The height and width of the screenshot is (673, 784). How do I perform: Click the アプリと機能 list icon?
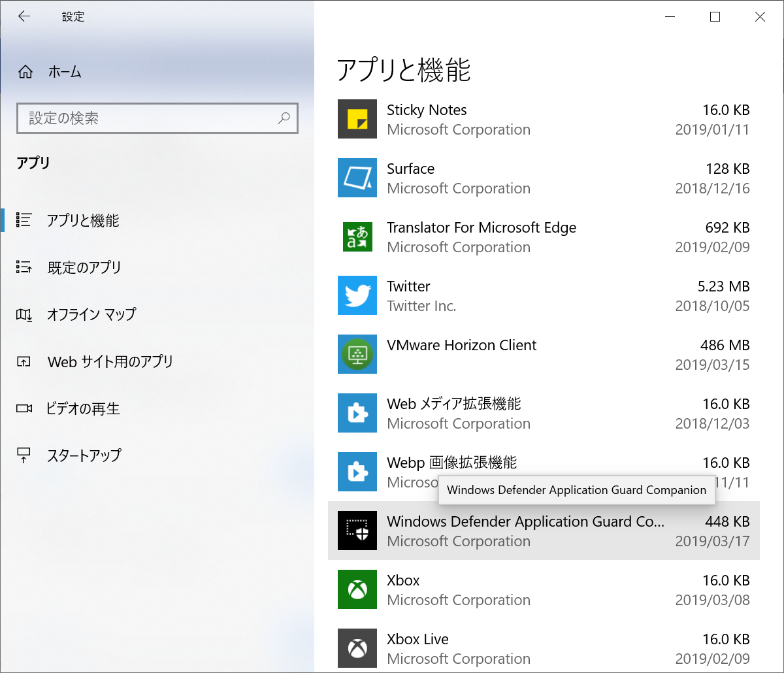click(x=24, y=220)
